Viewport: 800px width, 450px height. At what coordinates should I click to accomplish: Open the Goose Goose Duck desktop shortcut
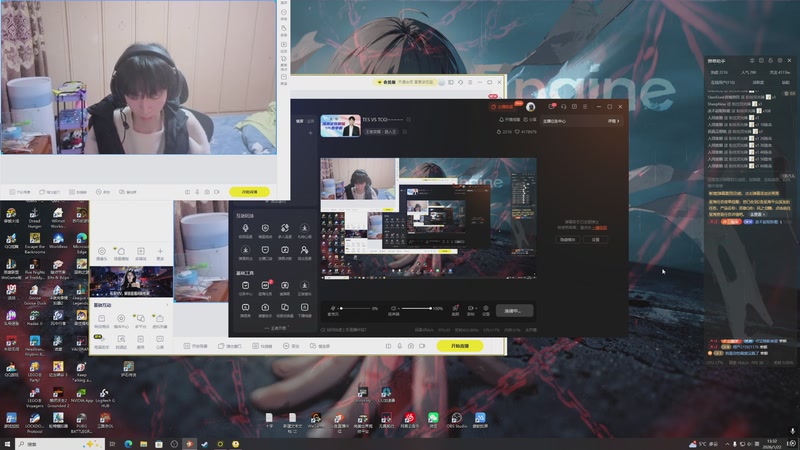[34, 295]
